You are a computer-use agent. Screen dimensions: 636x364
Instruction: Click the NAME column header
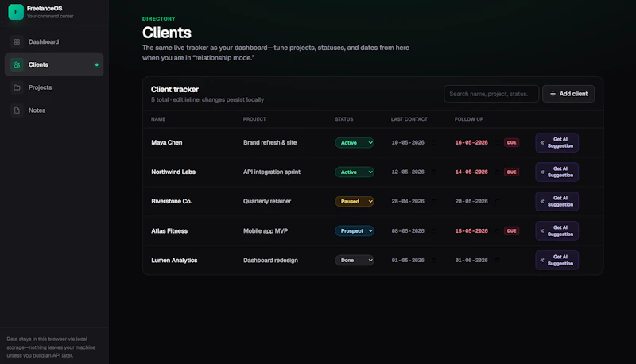(158, 119)
